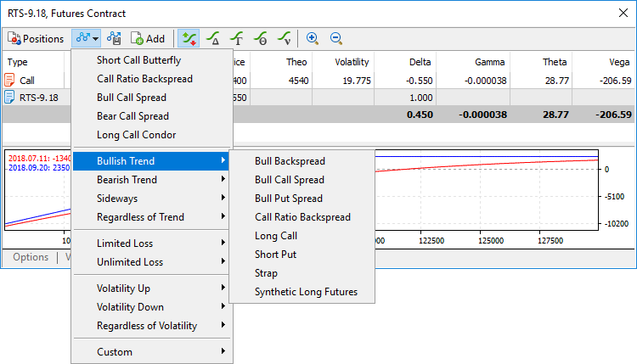Open the Positions panel button
This screenshot has width=637, height=364.
point(36,38)
